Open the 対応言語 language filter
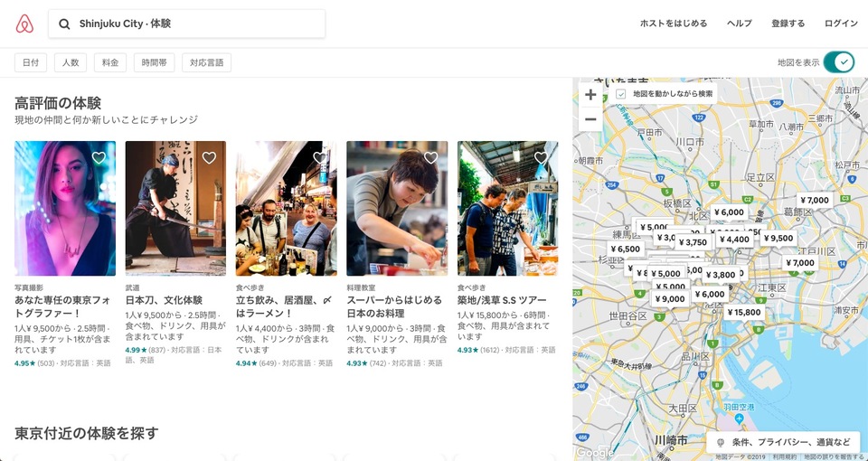Screen dimensions: 868x461 (x=206, y=62)
